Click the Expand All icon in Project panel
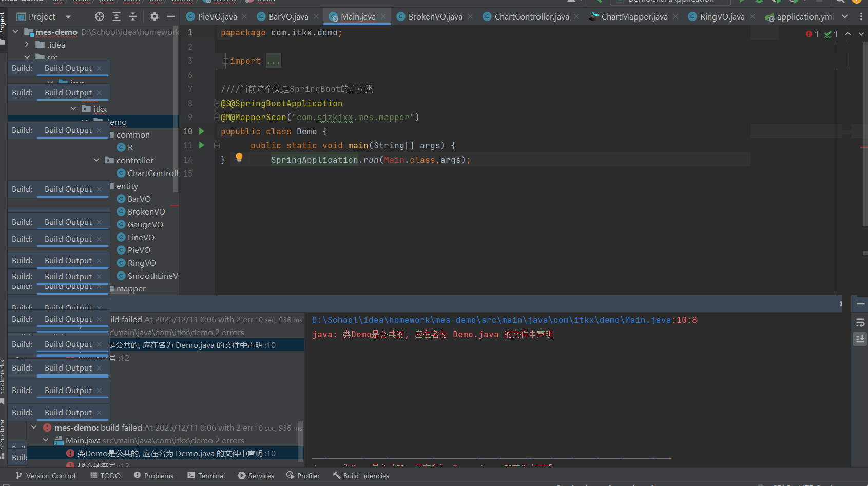The width and height of the screenshot is (868, 486). [117, 16]
